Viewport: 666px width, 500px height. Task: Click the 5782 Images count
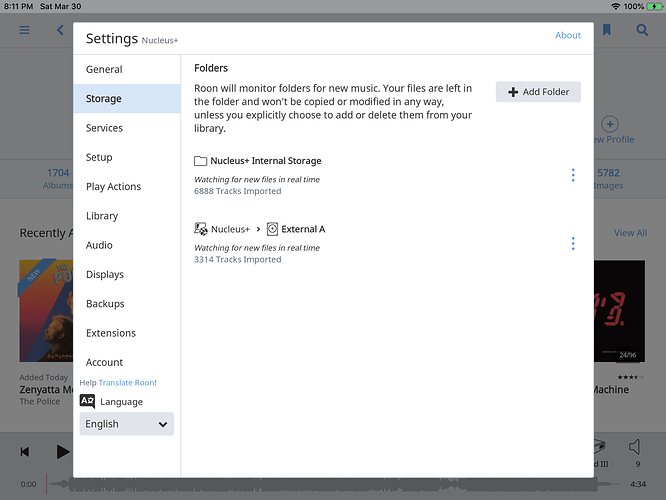[x=609, y=179]
